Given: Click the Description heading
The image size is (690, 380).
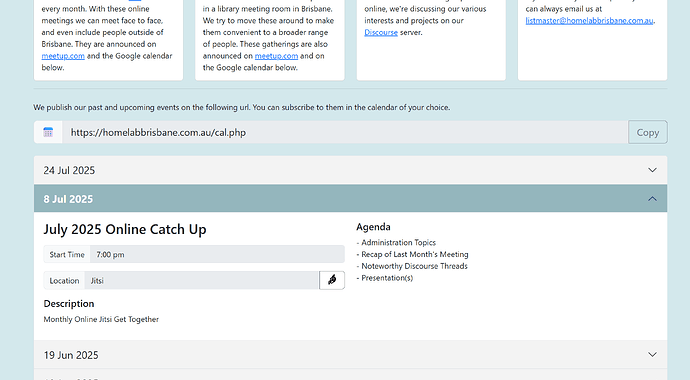Looking at the screenshot, I should pyautogui.click(x=69, y=303).
